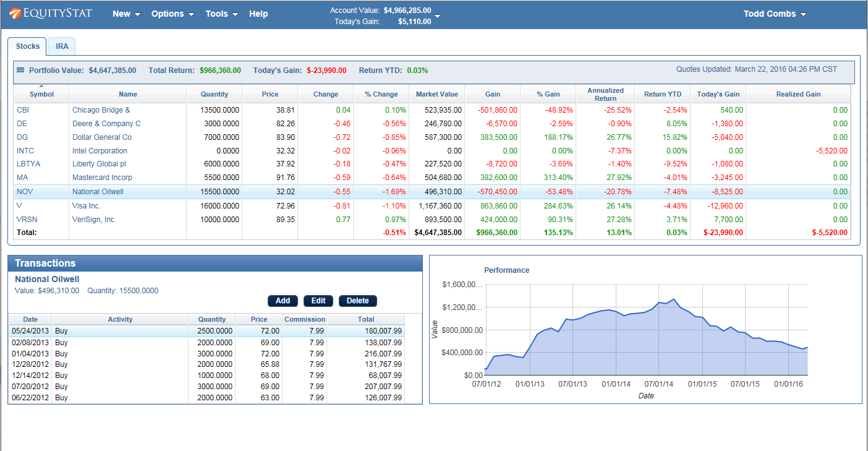
Task: Click the Chicago Bridge & name
Action: [x=101, y=110]
